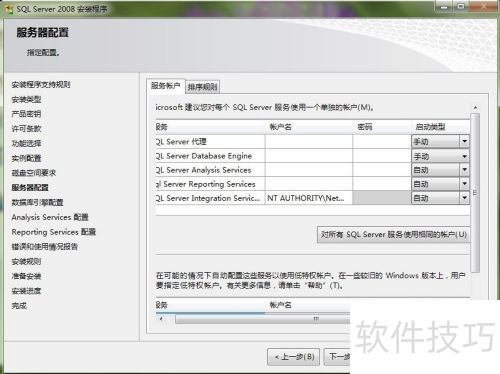500x374 pixels.
Task: Minimize the SQL Server 2008 setup window
Action: coord(444,6)
